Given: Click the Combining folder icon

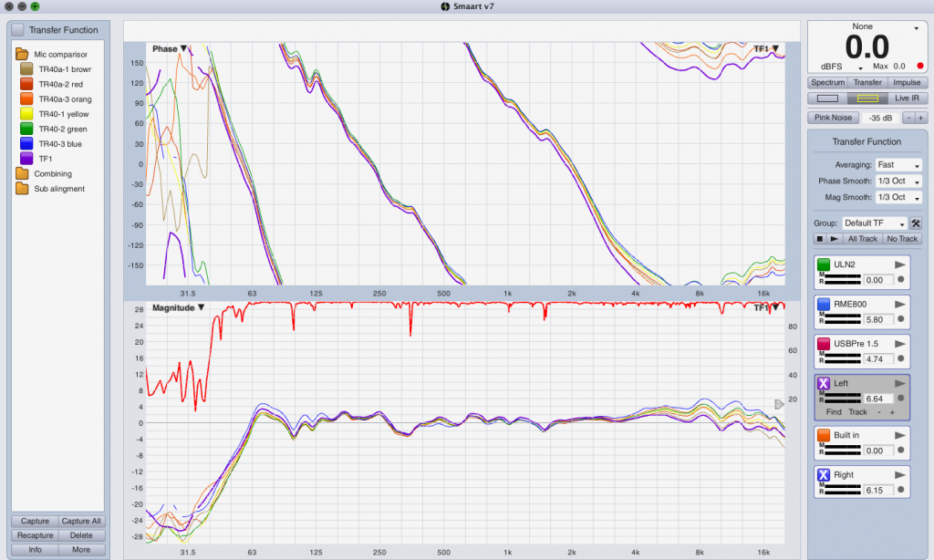Looking at the screenshot, I should (x=23, y=173).
